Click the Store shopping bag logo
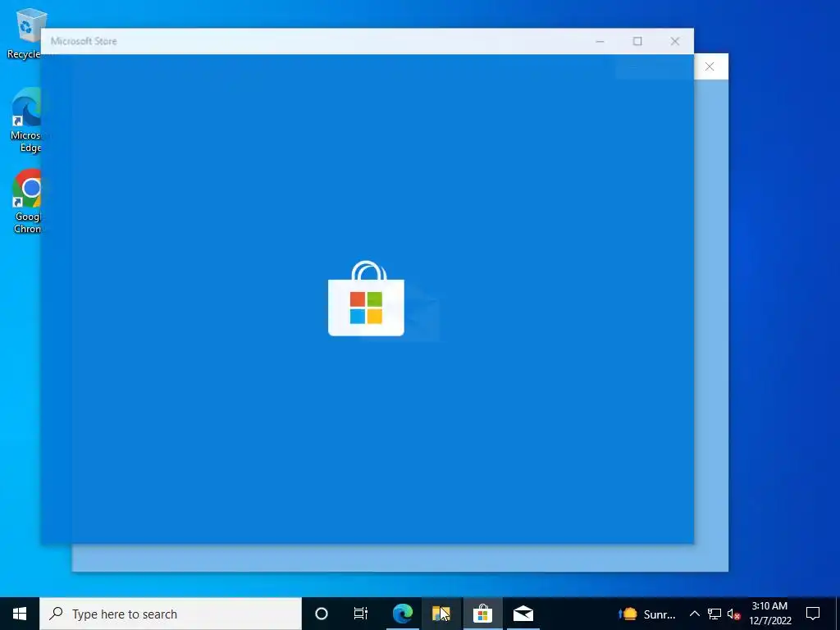Viewport: 840px width, 630px height. [x=366, y=299]
